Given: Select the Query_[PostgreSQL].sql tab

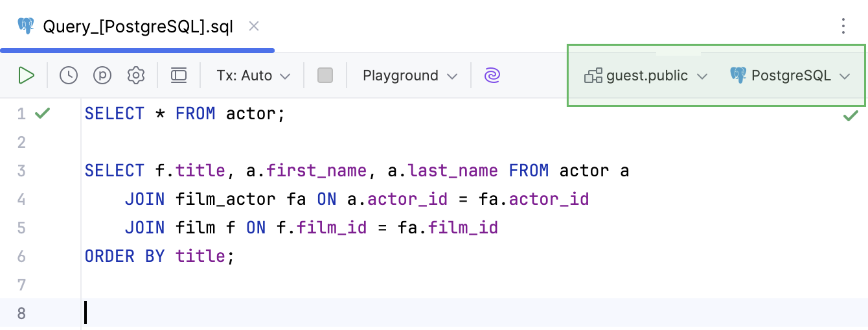Looking at the screenshot, I should [137, 27].
